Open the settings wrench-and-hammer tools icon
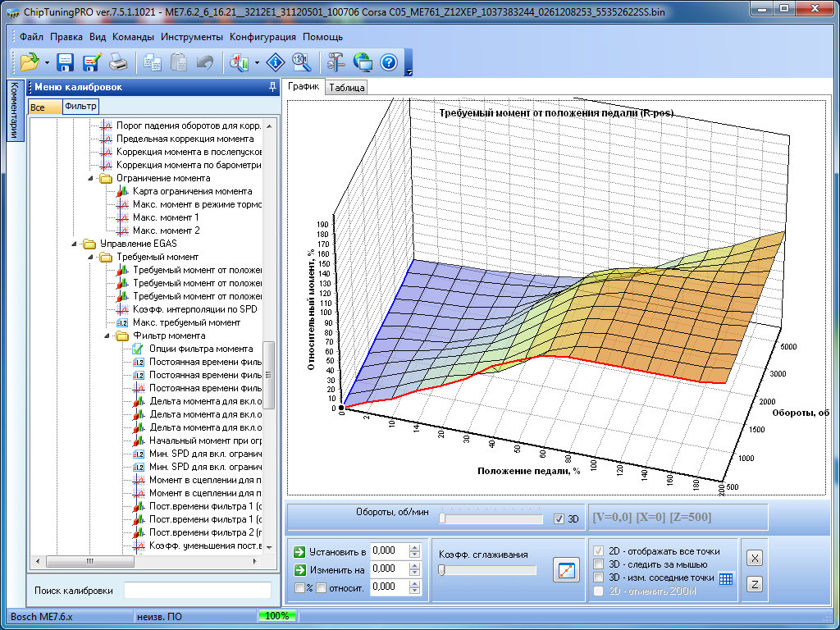This screenshot has height=630, width=840. [336, 62]
